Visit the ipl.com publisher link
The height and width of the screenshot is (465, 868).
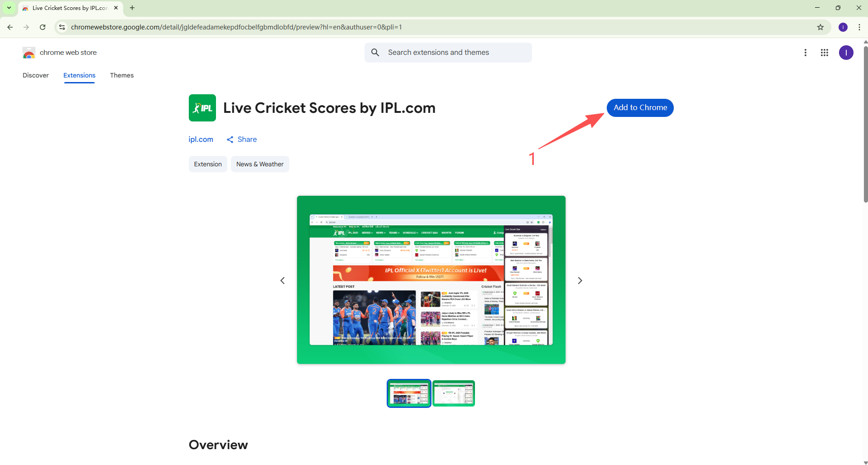point(201,140)
